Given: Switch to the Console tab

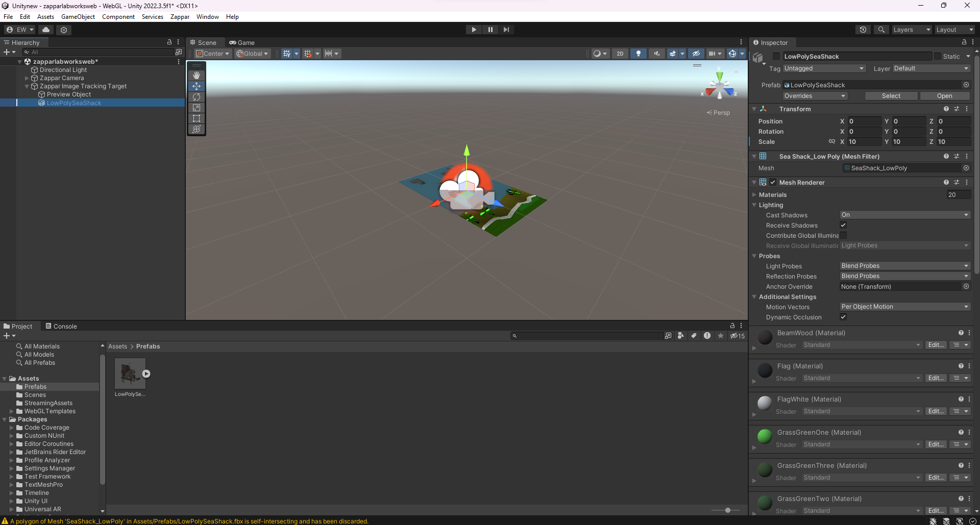Looking at the screenshot, I should click(x=61, y=326).
